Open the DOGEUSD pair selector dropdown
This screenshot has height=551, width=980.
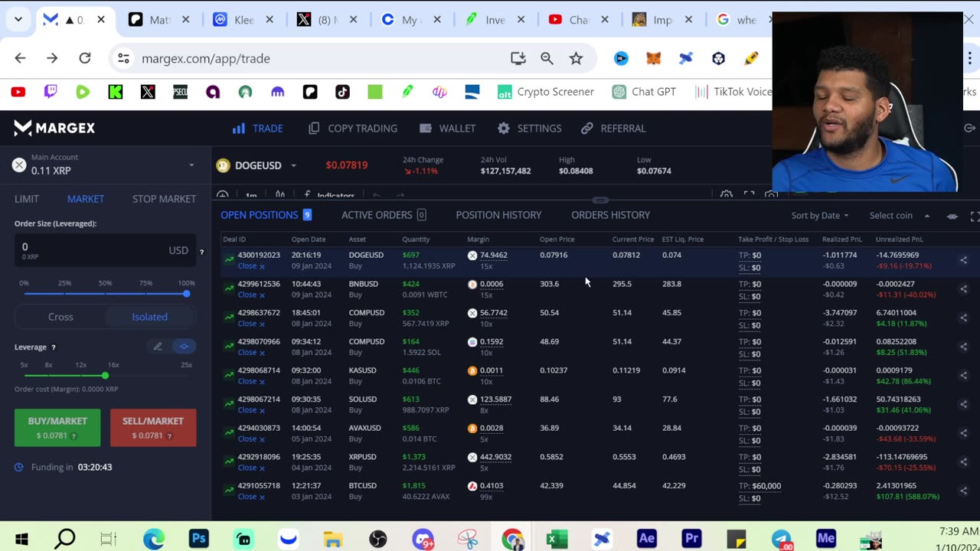click(257, 165)
